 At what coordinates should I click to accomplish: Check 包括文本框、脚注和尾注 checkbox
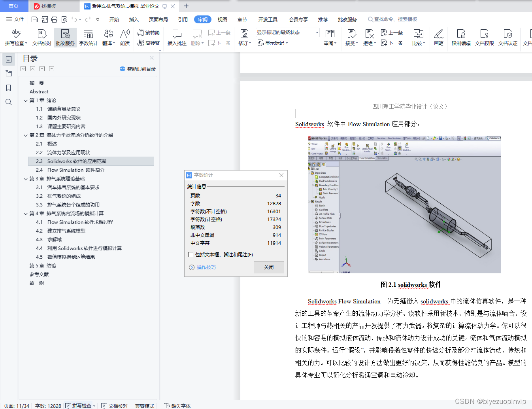[191, 255]
